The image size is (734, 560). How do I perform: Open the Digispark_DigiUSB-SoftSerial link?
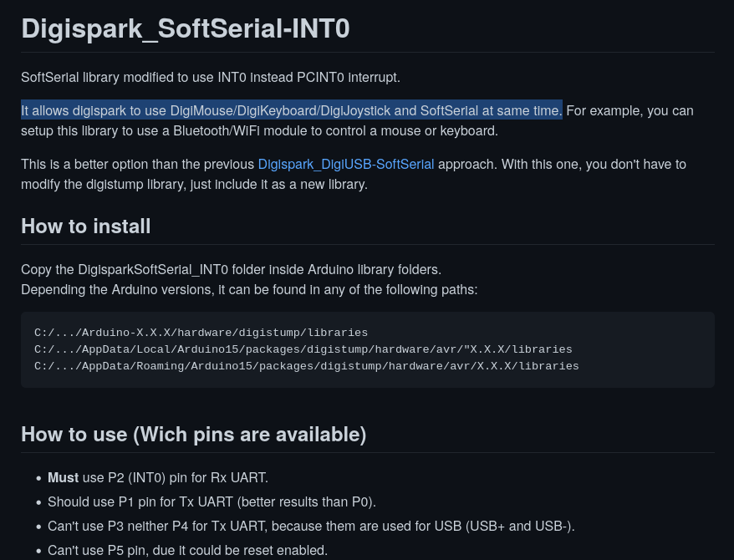(x=345, y=164)
